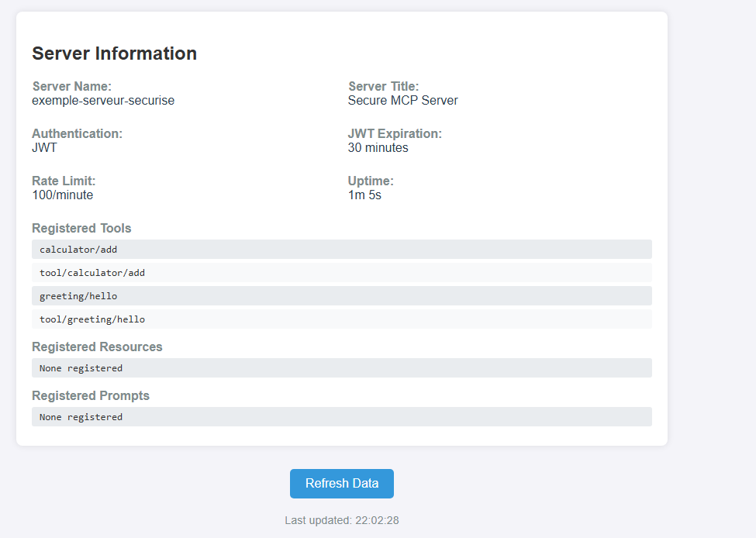The width and height of the screenshot is (756, 538).
Task: Click the Registered Resources label
Action: pos(97,347)
